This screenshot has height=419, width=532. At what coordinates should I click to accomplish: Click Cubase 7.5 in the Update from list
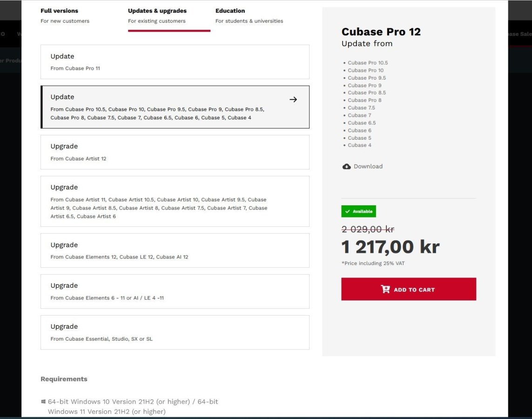[x=362, y=108]
